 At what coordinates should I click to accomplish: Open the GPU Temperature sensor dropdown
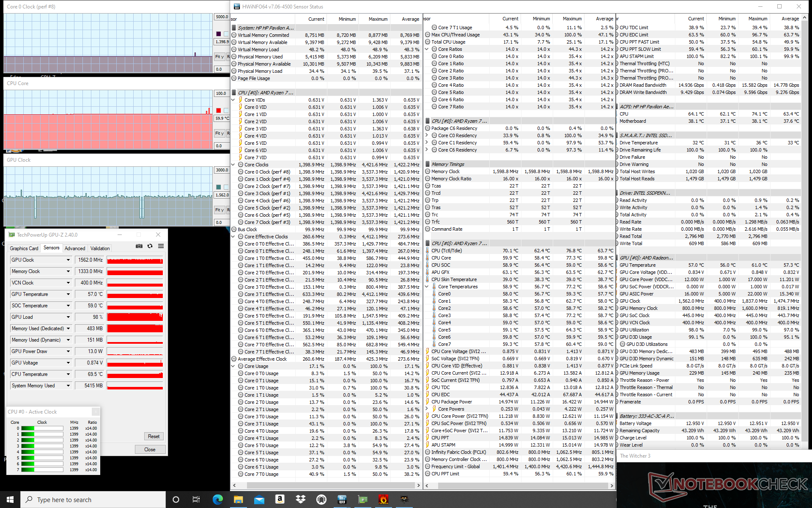pyautogui.click(x=68, y=294)
